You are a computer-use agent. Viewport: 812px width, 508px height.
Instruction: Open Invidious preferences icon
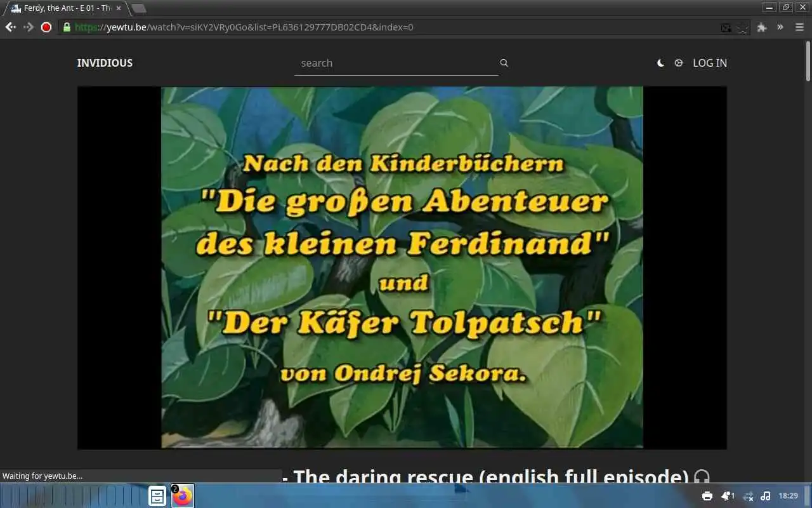tap(679, 63)
